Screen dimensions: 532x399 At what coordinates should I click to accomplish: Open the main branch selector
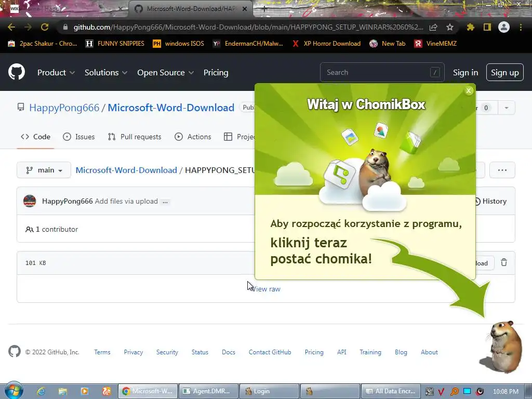44,170
